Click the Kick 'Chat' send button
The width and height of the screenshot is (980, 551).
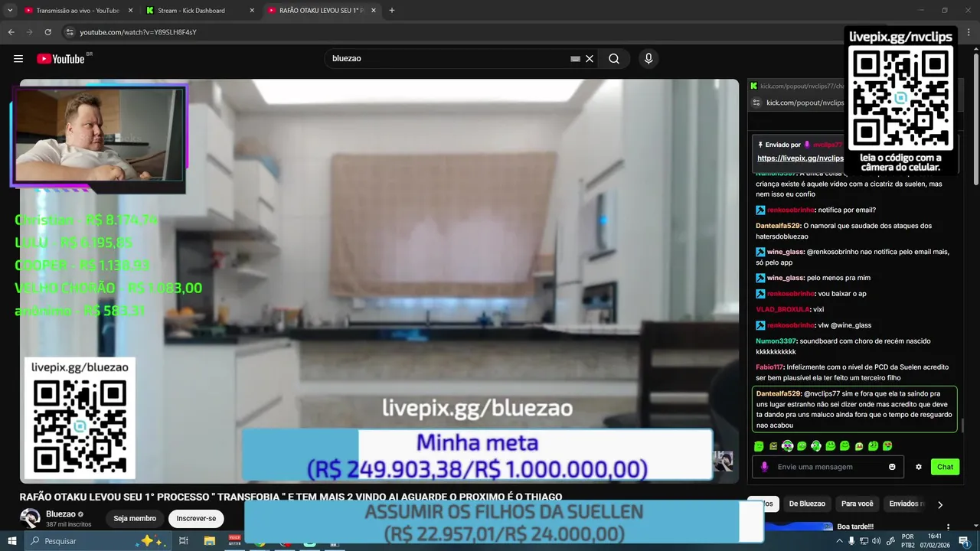point(945,467)
